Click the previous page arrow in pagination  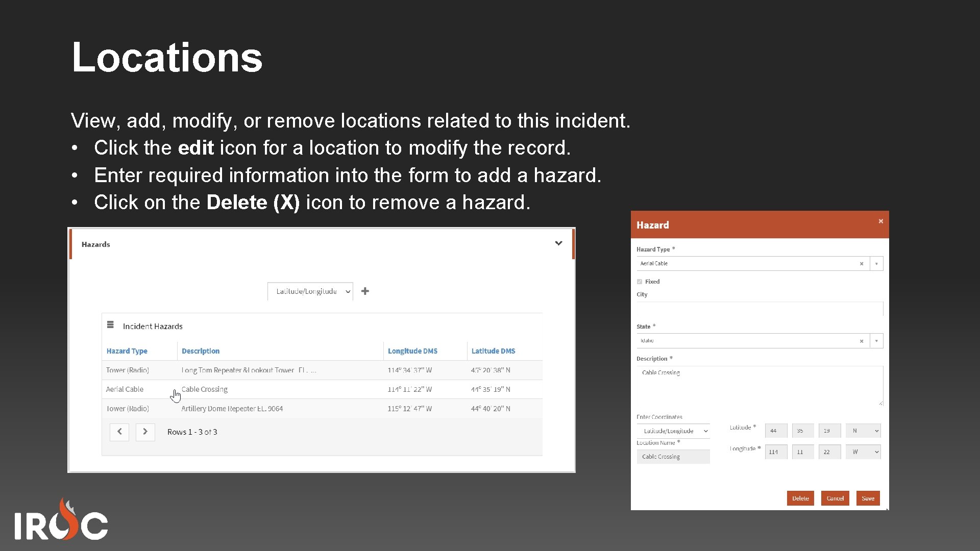pos(119,432)
